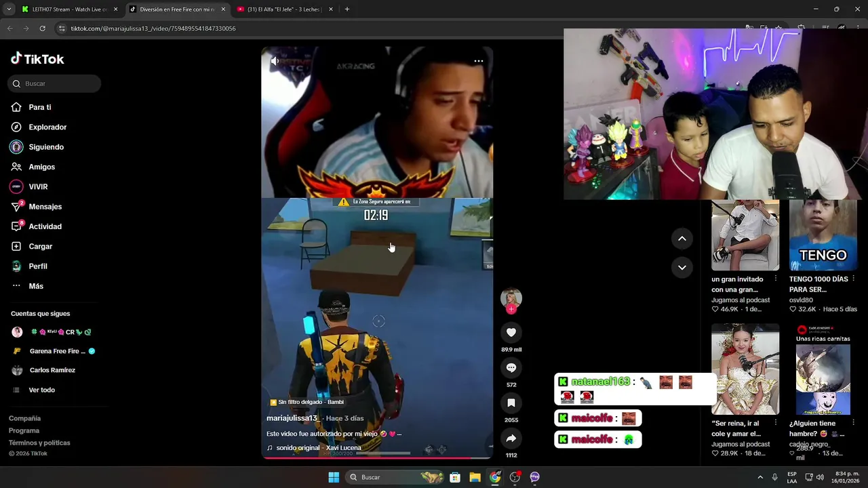Click the TikTok logo

tap(37, 59)
